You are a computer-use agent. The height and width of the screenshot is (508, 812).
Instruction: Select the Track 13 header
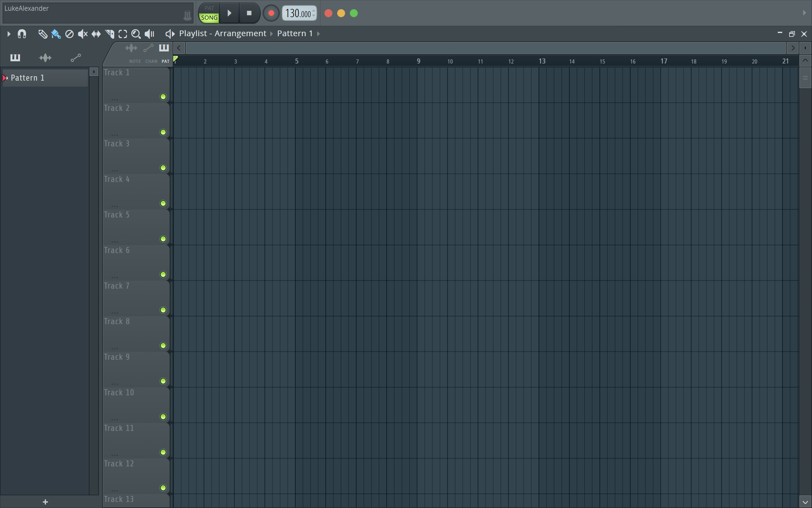(136, 501)
